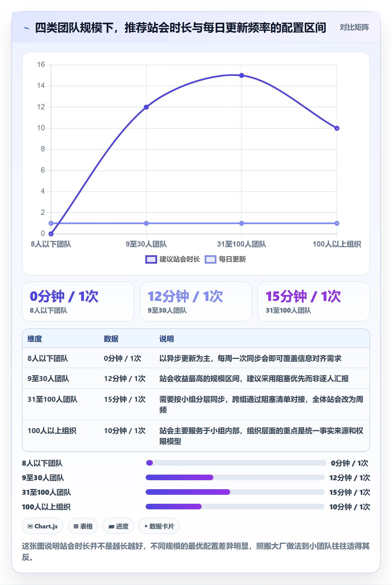Click the 10分钟 / 1次 table data cell
Screen dimensions: 392x585
(x=125, y=431)
